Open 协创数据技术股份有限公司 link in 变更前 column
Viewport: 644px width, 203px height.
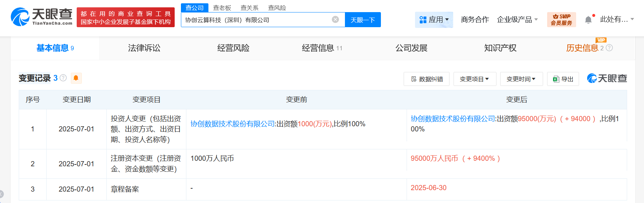pyautogui.click(x=233, y=124)
